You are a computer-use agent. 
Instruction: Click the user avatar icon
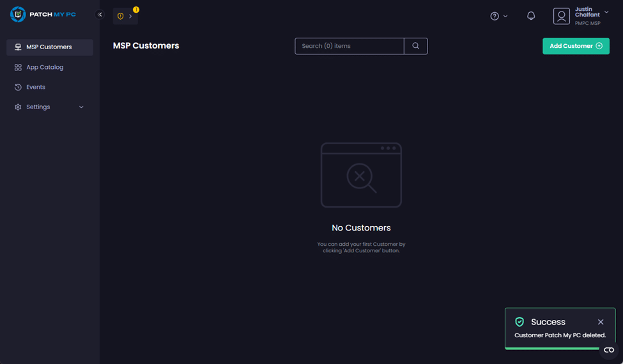click(561, 16)
